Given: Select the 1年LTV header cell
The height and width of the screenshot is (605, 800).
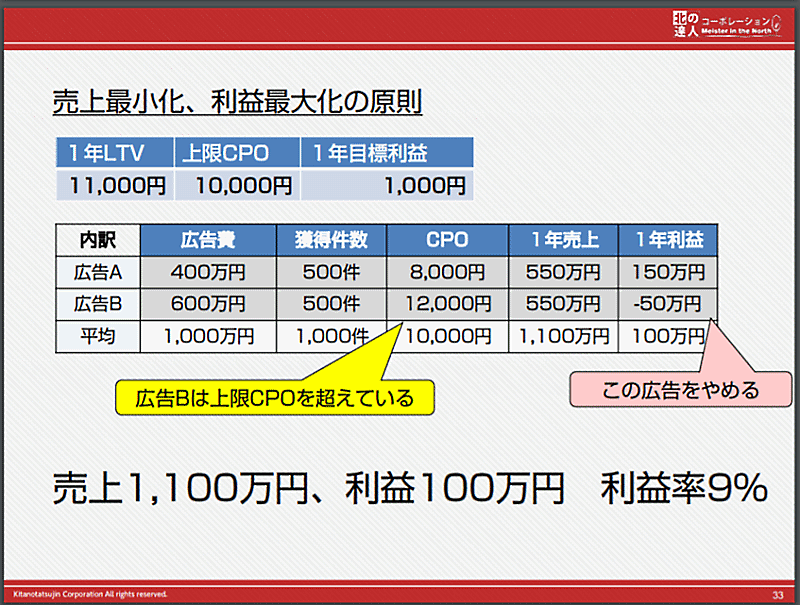Looking at the screenshot, I should (112, 153).
